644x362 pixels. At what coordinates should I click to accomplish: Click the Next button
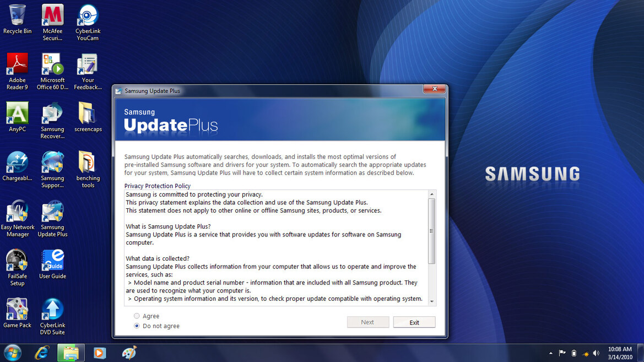[367, 322]
